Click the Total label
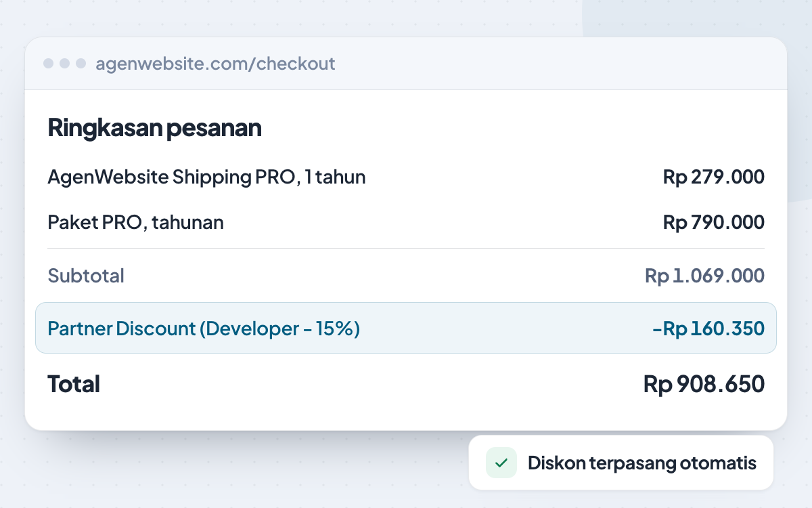The image size is (812, 508). [74, 384]
